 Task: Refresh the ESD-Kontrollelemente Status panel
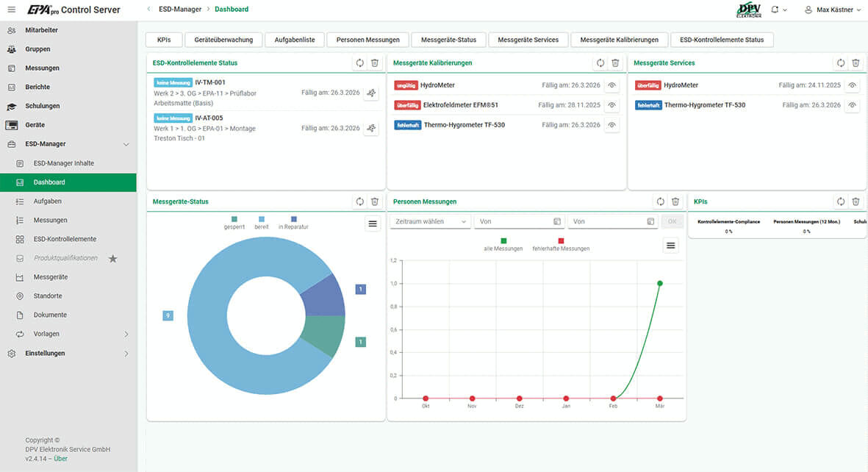(x=359, y=63)
